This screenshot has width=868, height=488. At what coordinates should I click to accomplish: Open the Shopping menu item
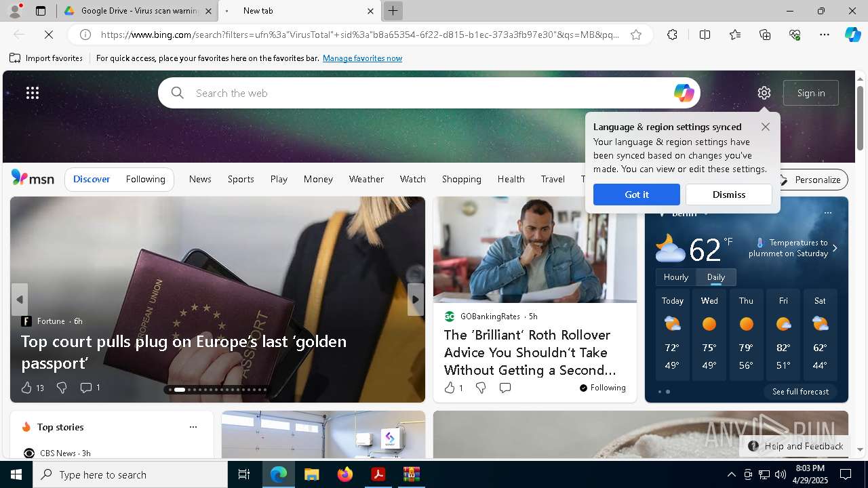tap(462, 179)
